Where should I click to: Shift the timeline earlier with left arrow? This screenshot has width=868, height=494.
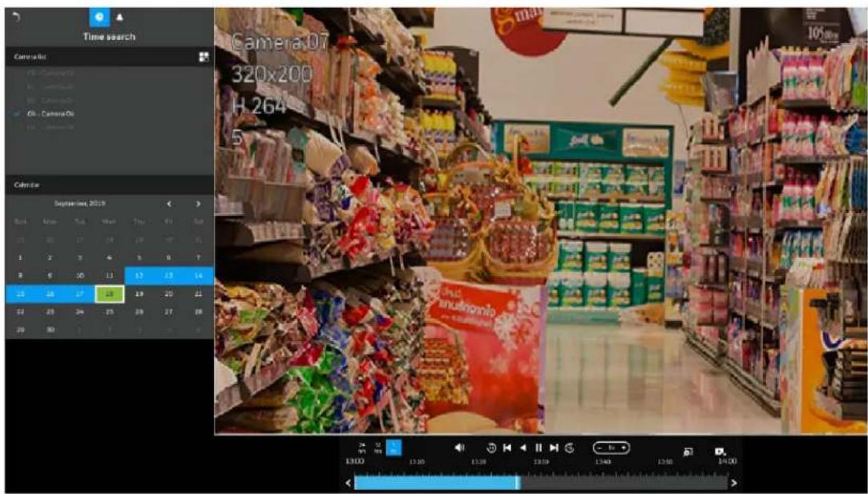tap(348, 483)
